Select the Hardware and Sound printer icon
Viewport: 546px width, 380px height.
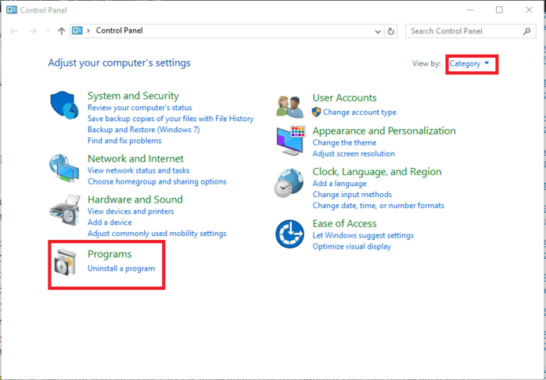(x=65, y=211)
